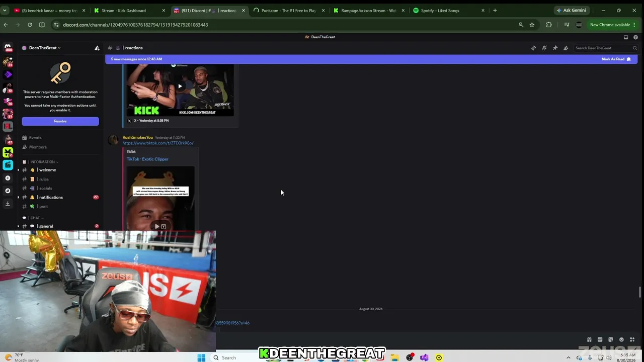Open the GIF picker icon
The image size is (644, 362).
[x=600, y=340]
